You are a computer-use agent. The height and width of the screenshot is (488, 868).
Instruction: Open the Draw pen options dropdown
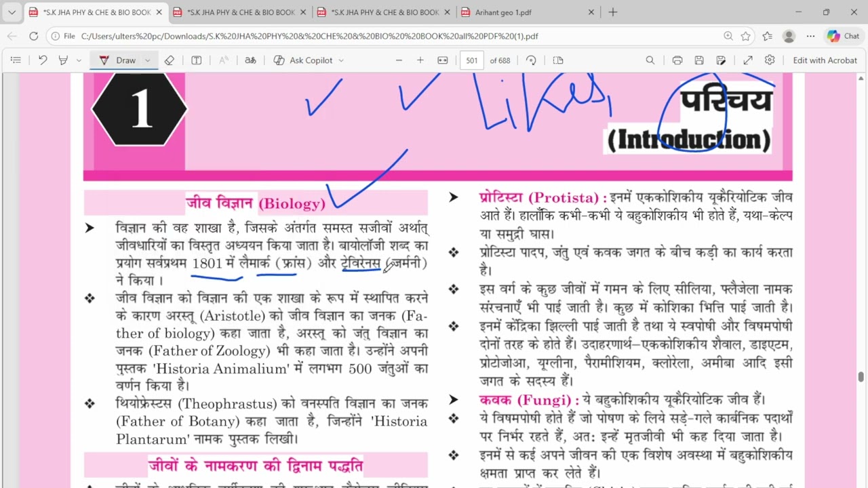[147, 60]
